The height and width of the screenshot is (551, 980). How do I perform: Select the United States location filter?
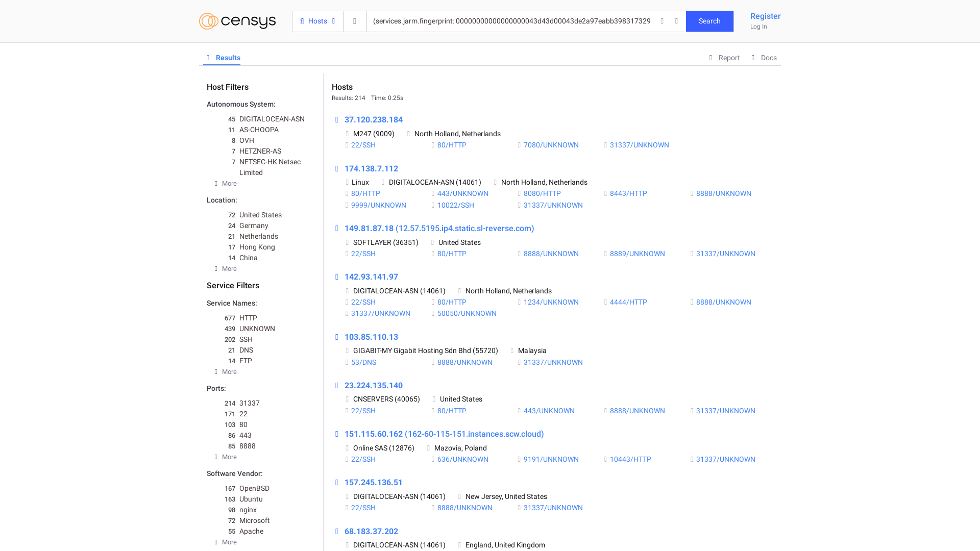[x=260, y=215]
